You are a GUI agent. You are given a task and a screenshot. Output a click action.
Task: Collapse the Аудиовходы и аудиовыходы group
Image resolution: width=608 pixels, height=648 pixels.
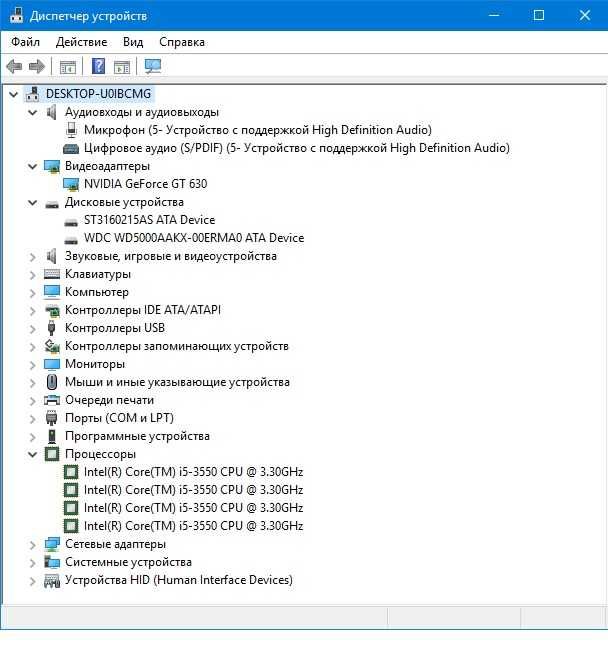pos(32,112)
